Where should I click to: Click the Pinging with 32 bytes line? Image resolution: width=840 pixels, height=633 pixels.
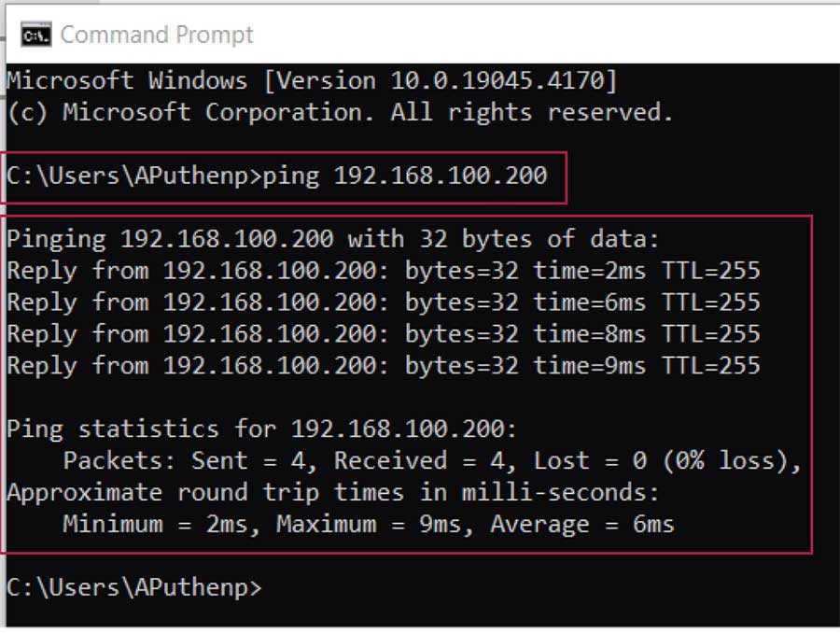click(332, 239)
